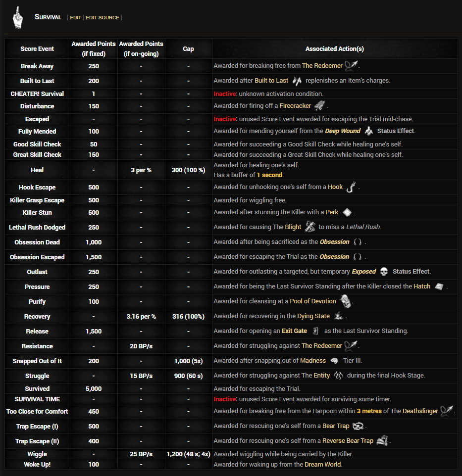Open the EDIT SOURCE link

coord(103,18)
